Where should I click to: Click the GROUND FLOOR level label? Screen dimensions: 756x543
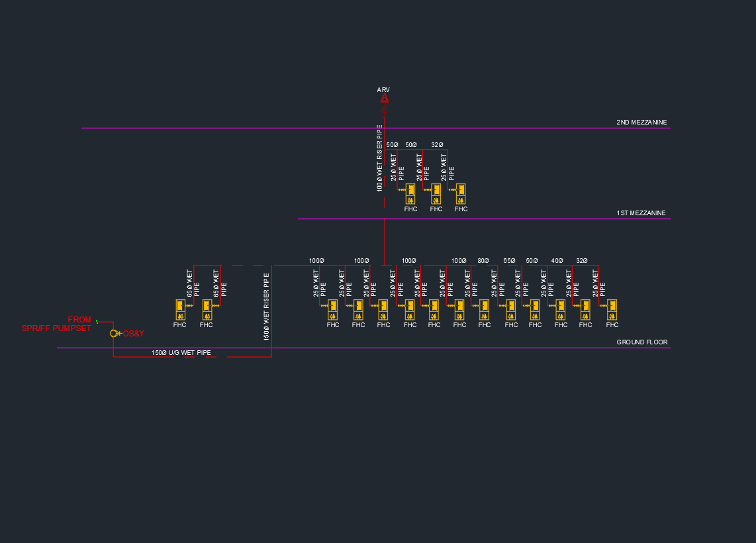coord(641,342)
